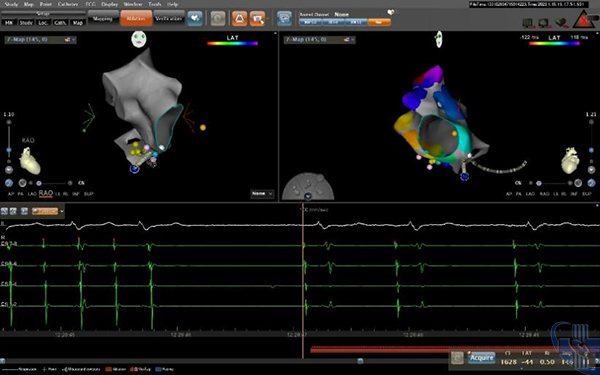Expand the orange ECG dropdown arrow
Screen dimensions: 600x375
[x=62, y=211]
